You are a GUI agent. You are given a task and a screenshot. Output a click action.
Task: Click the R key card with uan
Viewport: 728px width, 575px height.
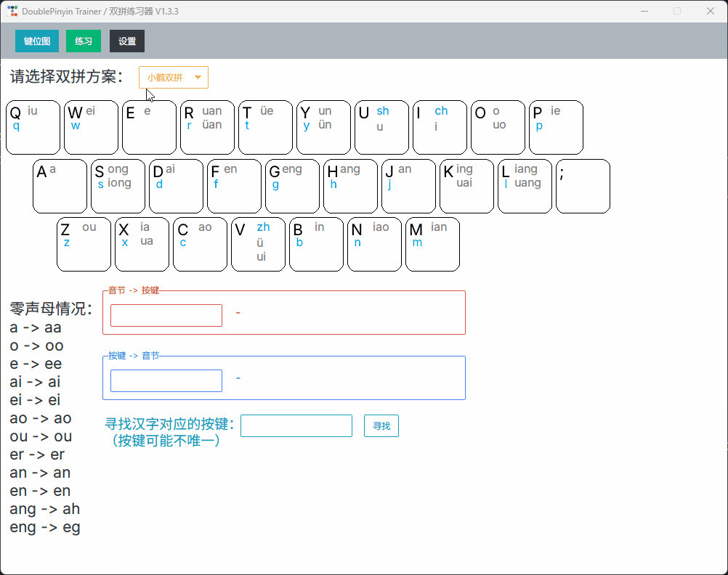(x=208, y=128)
